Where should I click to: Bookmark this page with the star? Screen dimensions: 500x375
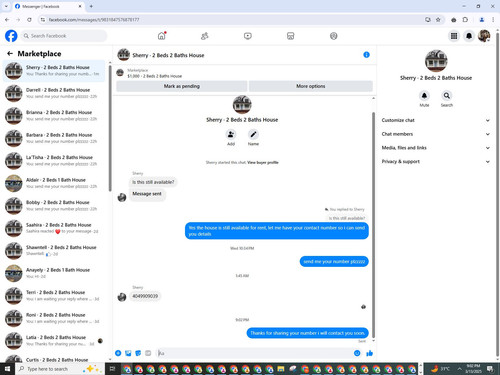click(x=438, y=20)
